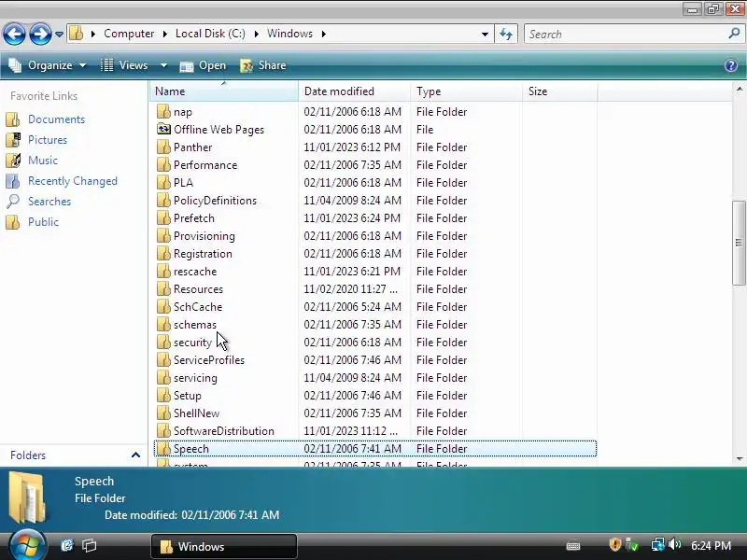Sort by the Name column header
The width and height of the screenshot is (747, 560).
(223, 91)
